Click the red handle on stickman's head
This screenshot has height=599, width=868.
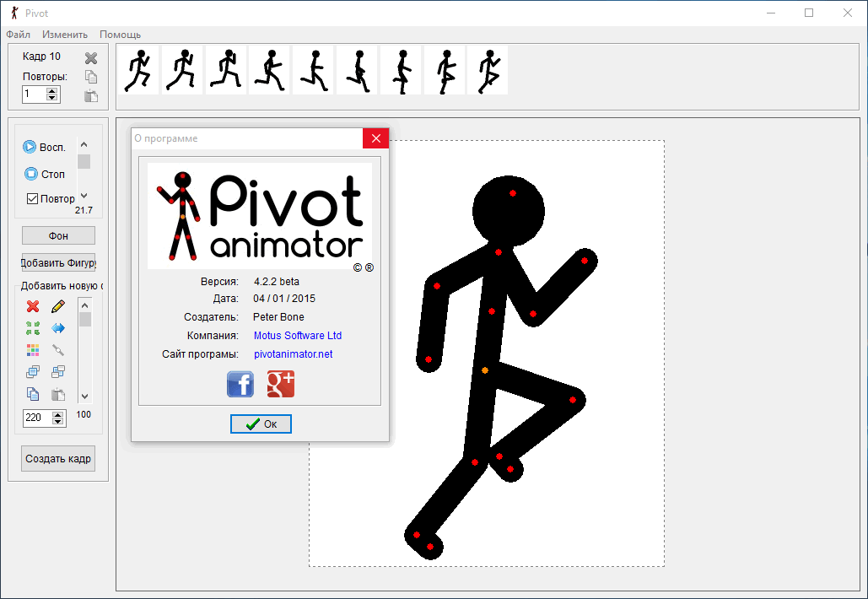[x=513, y=193]
